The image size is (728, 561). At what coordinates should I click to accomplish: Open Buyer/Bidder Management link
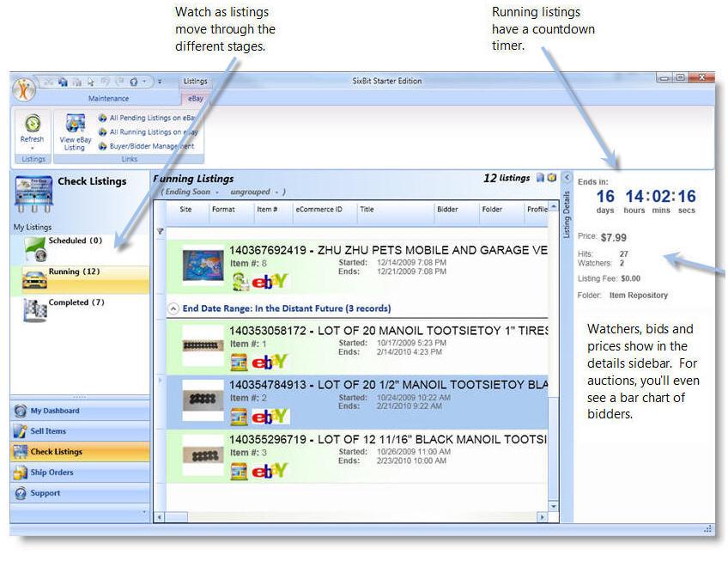[147, 146]
